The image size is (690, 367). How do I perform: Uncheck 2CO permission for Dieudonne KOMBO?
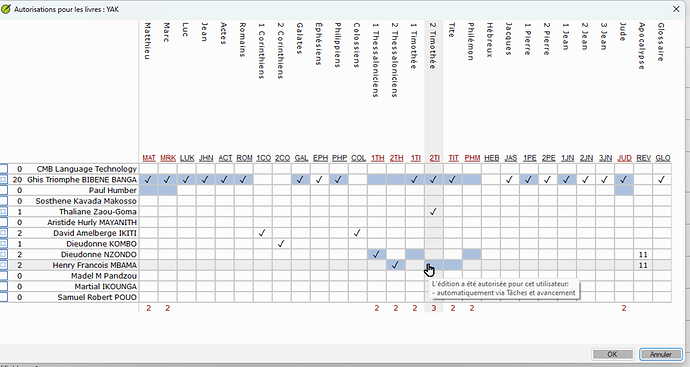(282, 243)
